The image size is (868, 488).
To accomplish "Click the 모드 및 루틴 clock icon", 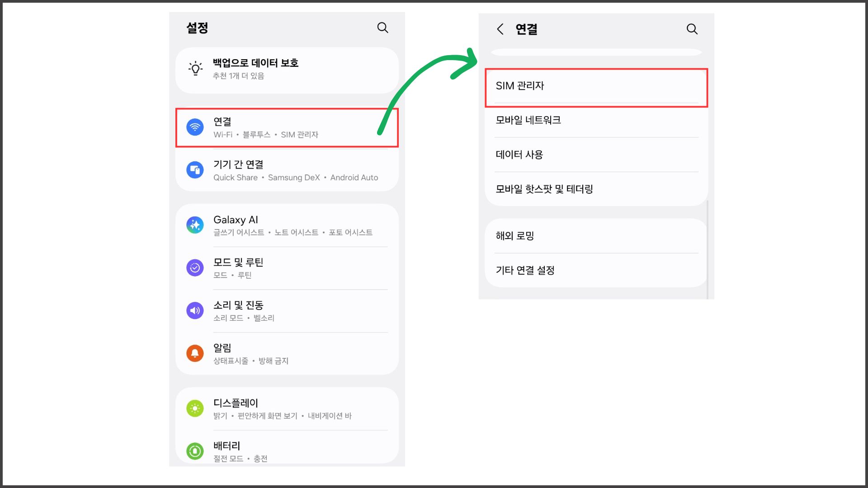I will (x=194, y=267).
